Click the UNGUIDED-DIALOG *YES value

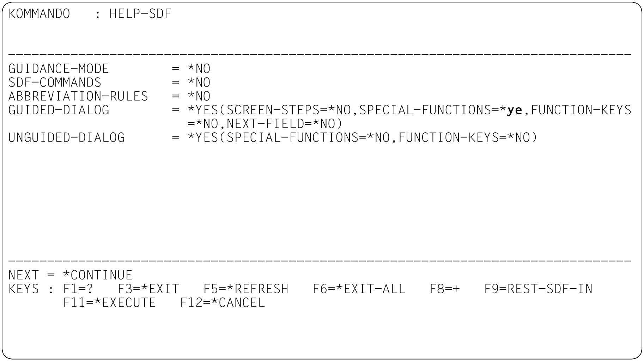click(x=203, y=138)
